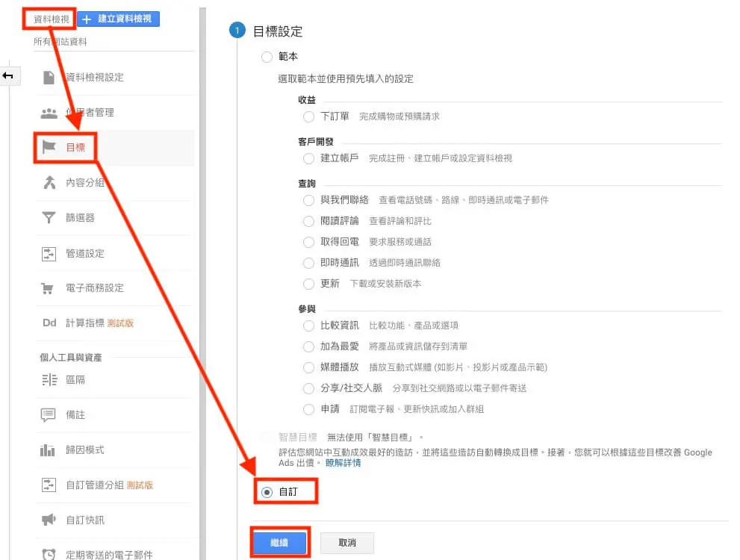Open the 所有網站資料 view selector
The height and width of the screenshot is (560, 740).
pyautogui.click(x=60, y=42)
